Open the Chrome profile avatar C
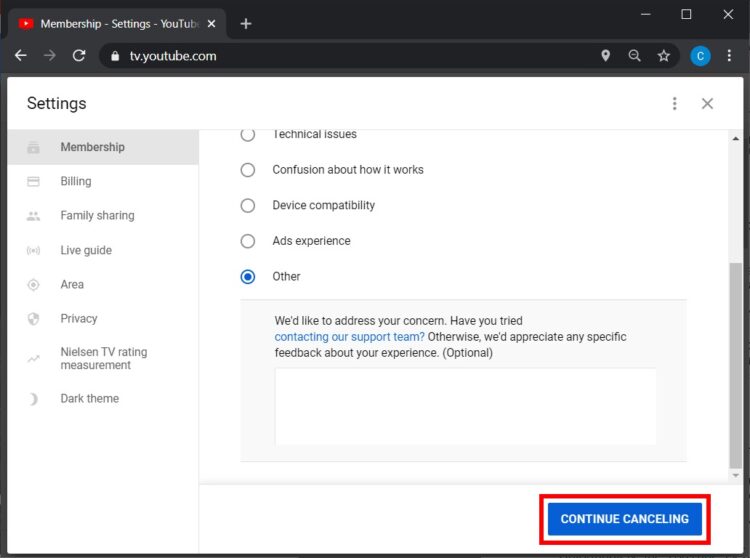 pos(700,56)
